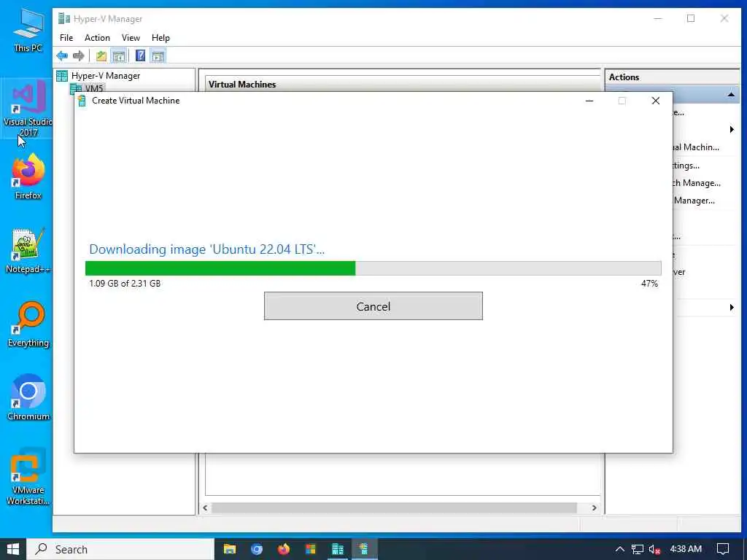The image size is (747, 560).
Task: Switch to Hyper-V Manager taskbar button
Action: (338, 549)
